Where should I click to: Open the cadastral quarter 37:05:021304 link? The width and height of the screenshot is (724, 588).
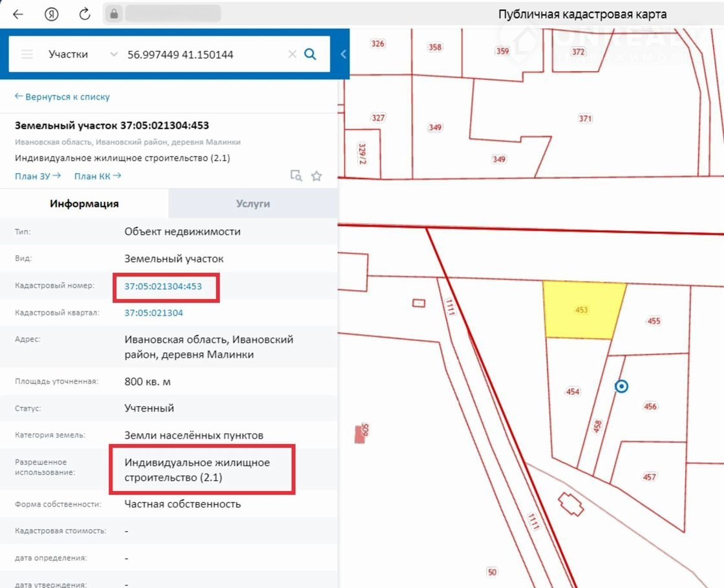(x=154, y=313)
